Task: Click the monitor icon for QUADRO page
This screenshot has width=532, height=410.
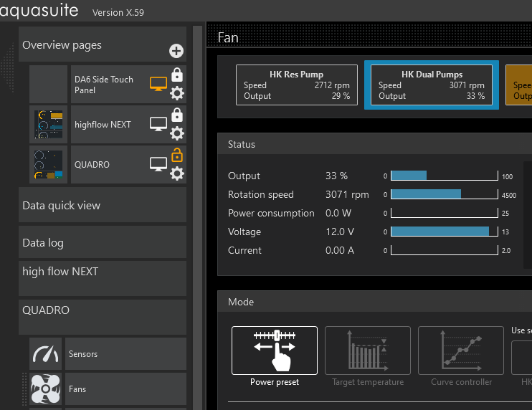Action: [x=158, y=165]
